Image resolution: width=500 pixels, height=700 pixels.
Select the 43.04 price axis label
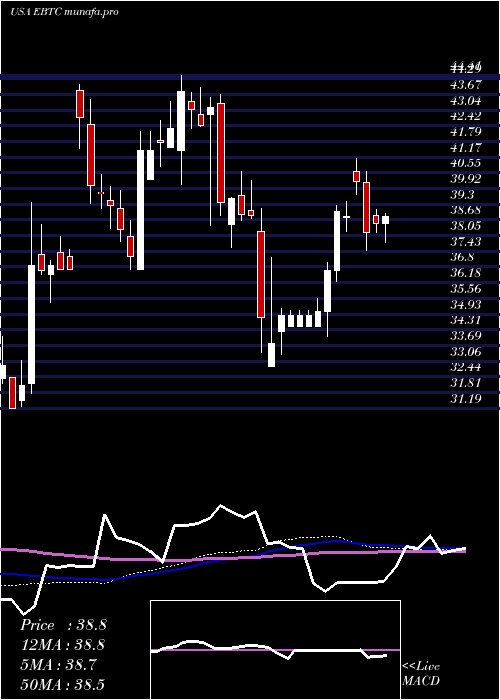tap(466, 100)
